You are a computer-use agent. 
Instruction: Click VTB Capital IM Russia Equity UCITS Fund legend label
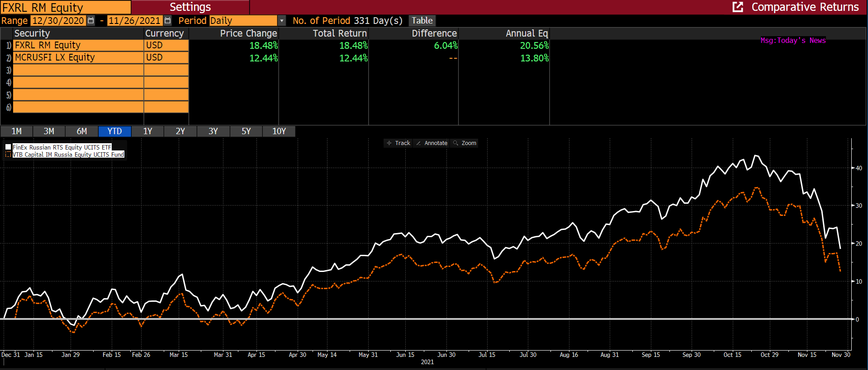click(68, 155)
